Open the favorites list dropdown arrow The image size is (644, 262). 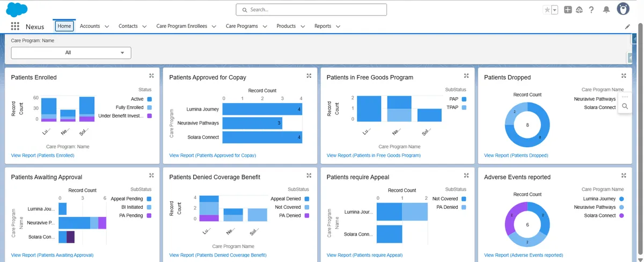click(554, 10)
